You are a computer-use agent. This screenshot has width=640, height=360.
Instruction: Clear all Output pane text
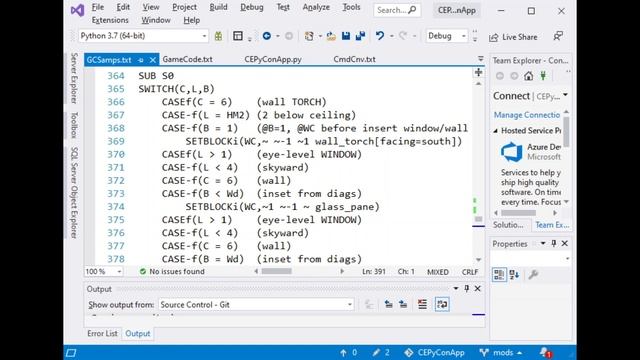click(x=422, y=304)
